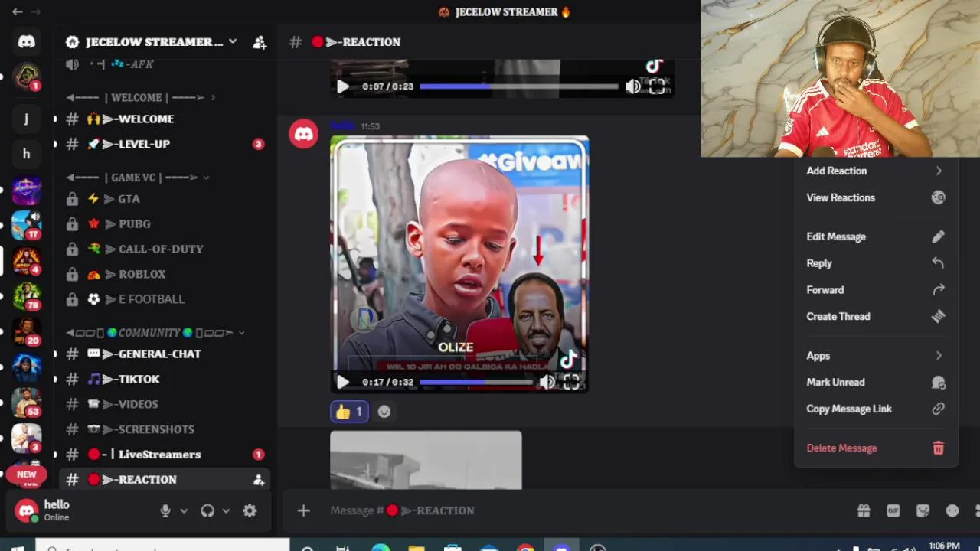Click the invite members icon in server header
This screenshot has height=551, width=980.
point(260,42)
